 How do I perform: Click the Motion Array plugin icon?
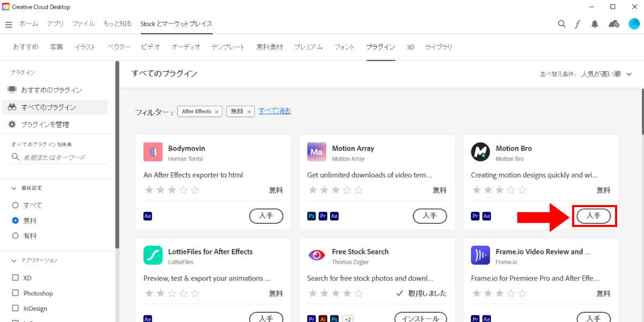pos(317,152)
